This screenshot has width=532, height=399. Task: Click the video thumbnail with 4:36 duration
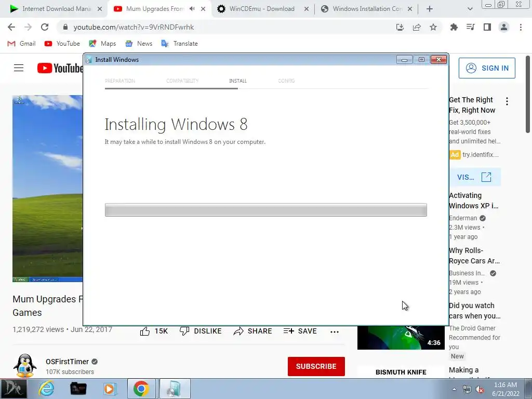pyautogui.click(x=401, y=338)
